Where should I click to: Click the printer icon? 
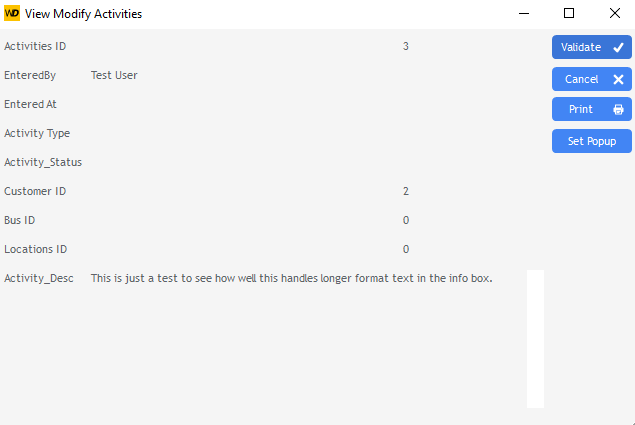[x=618, y=110]
